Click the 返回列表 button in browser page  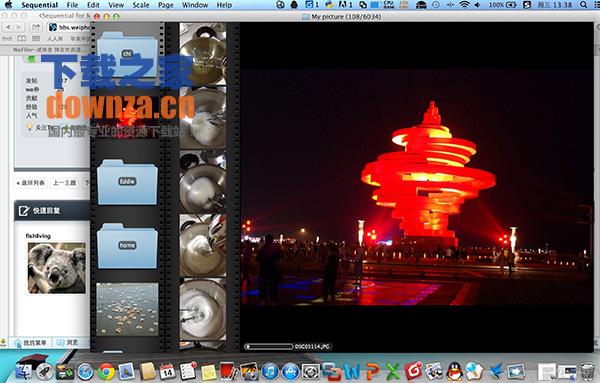(x=31, y=183)
